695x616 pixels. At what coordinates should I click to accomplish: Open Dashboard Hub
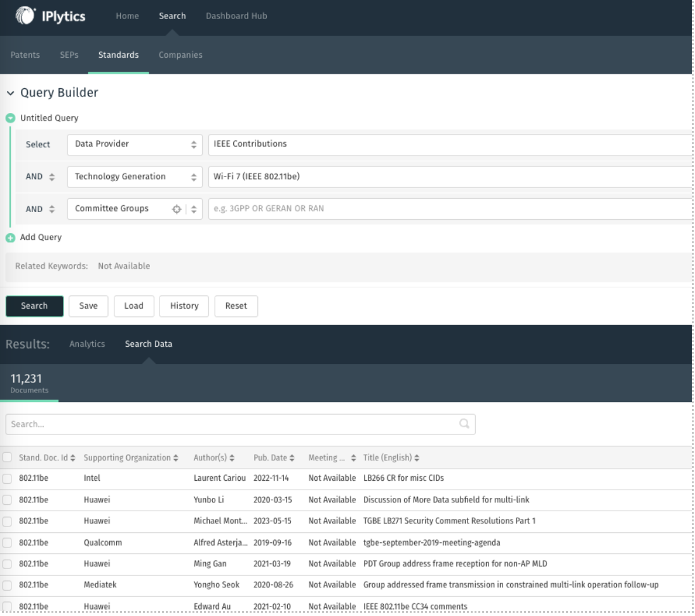click(x=236, y=16)
